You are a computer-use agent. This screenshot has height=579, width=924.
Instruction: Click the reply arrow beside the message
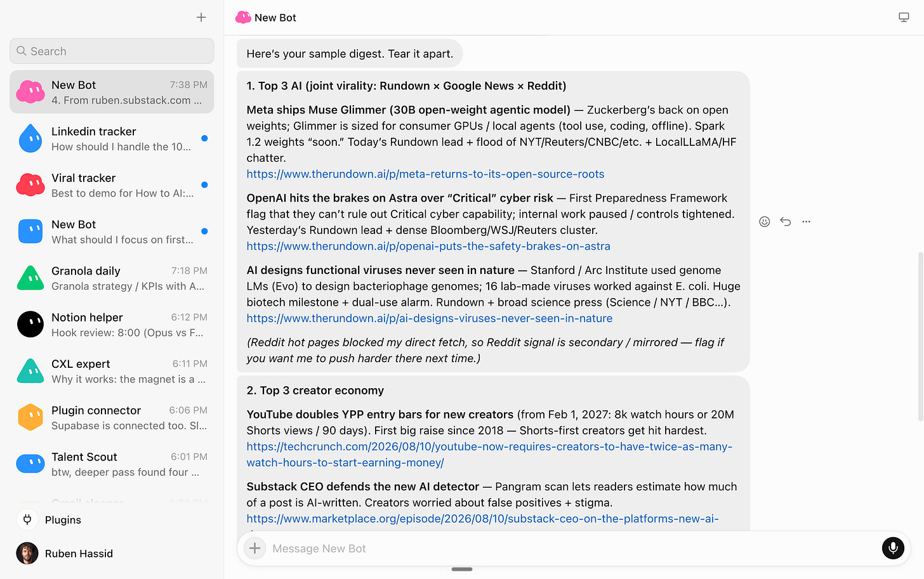pyautogui.click(x=786, y=221)
